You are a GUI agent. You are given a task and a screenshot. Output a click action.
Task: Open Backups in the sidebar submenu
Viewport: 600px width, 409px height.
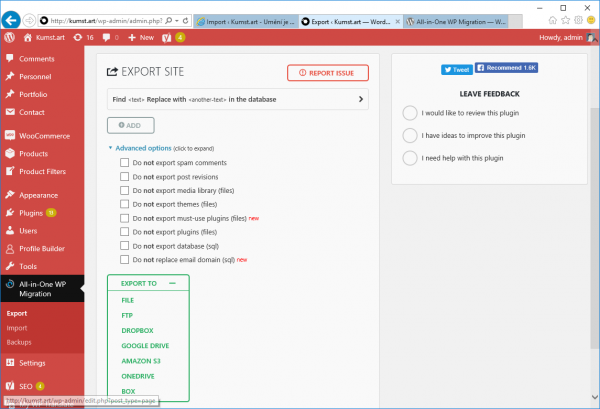coord(19,341)
